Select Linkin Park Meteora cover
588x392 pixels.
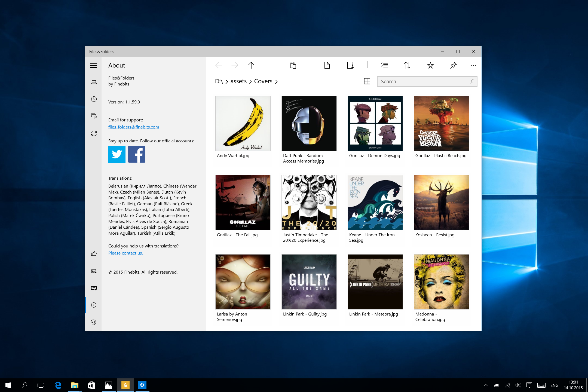(x=375, y=282)
